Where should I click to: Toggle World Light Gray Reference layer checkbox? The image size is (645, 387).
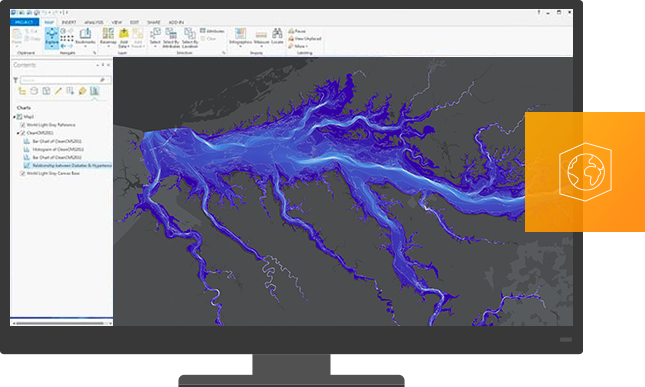click(23, 125)
